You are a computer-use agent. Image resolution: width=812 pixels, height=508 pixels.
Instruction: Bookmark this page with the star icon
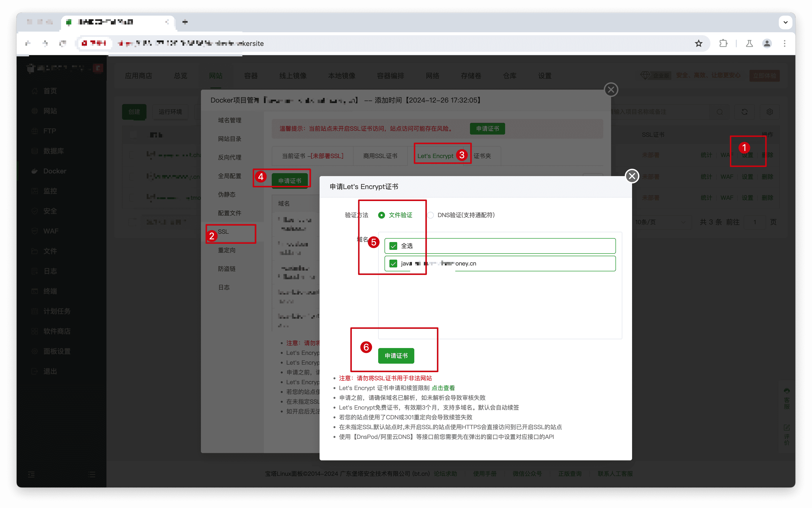(x=698, y=43)
